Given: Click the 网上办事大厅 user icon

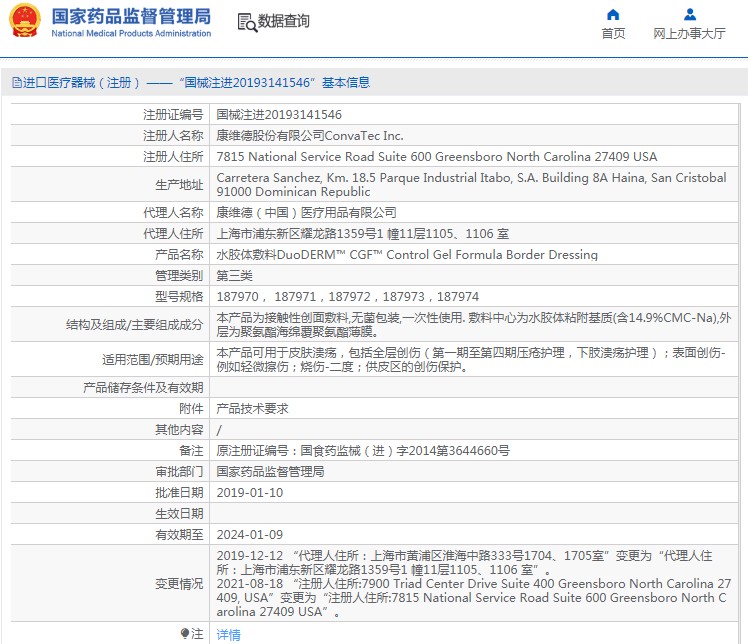Looking at the screenshot, I should tap(689, 15).
